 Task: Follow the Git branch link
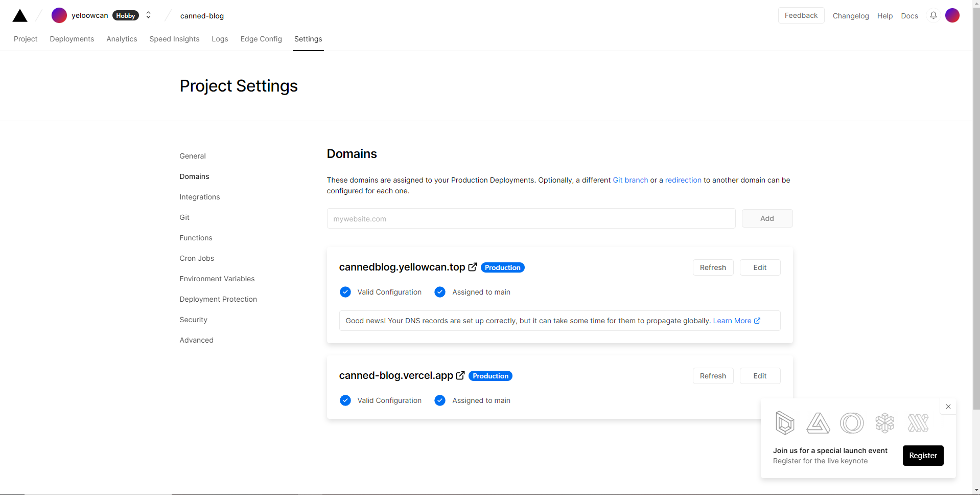tap(630, 180)
